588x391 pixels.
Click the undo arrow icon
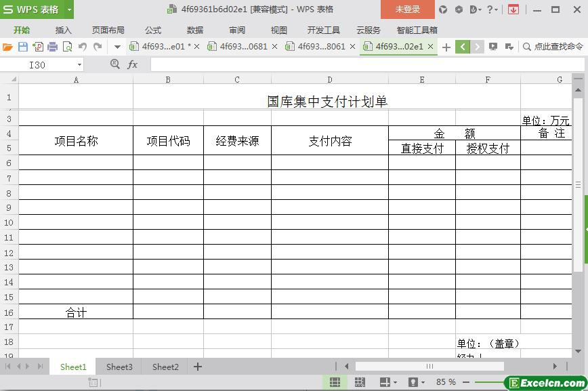[x=82, y=47]
